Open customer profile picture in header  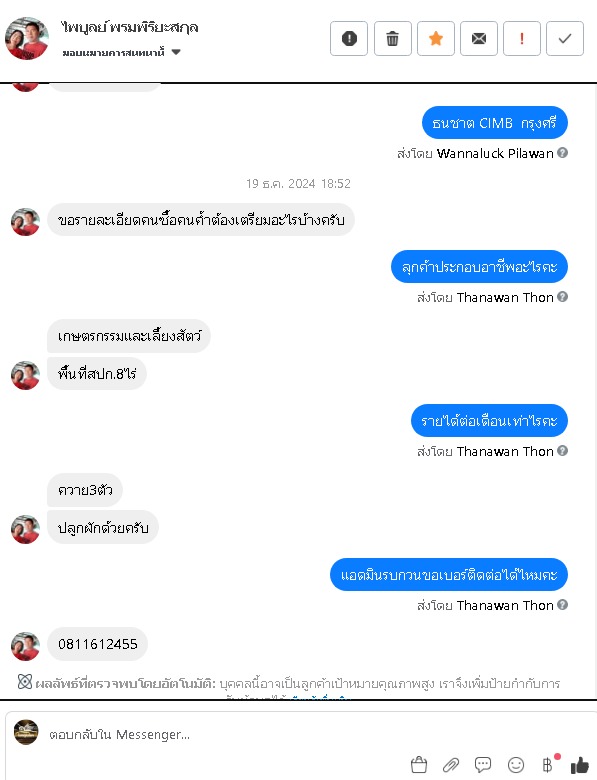pyautogui.click(x=27, y=38)
